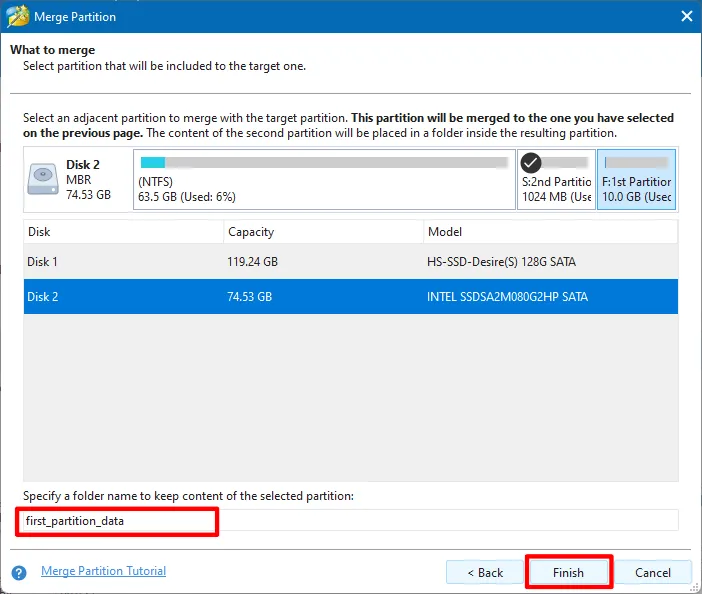Click the Disk column header
The height and width of the screenshot is (594, 702).
click(124, 232)
